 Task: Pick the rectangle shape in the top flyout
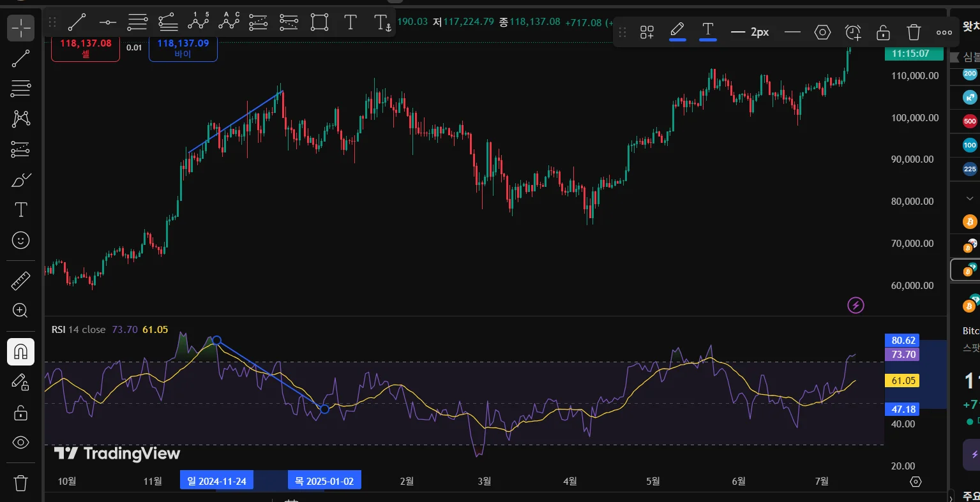[x=319, y=22]
